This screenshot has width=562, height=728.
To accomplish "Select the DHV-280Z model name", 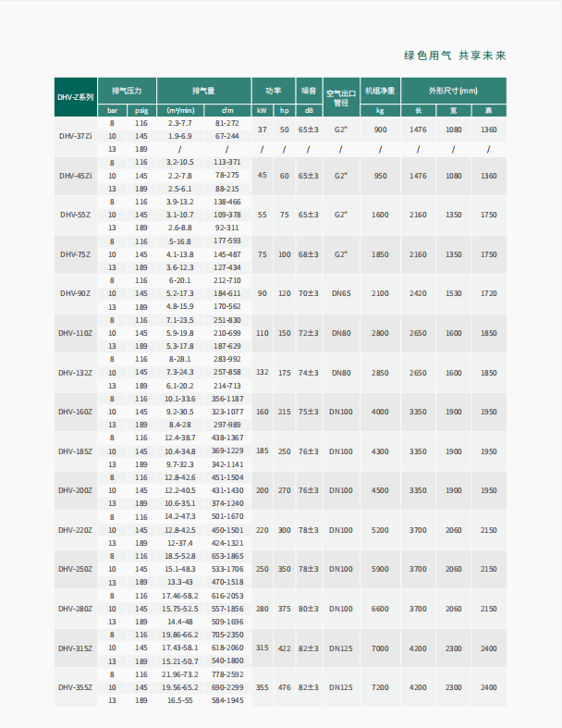I will click(75, 609).
